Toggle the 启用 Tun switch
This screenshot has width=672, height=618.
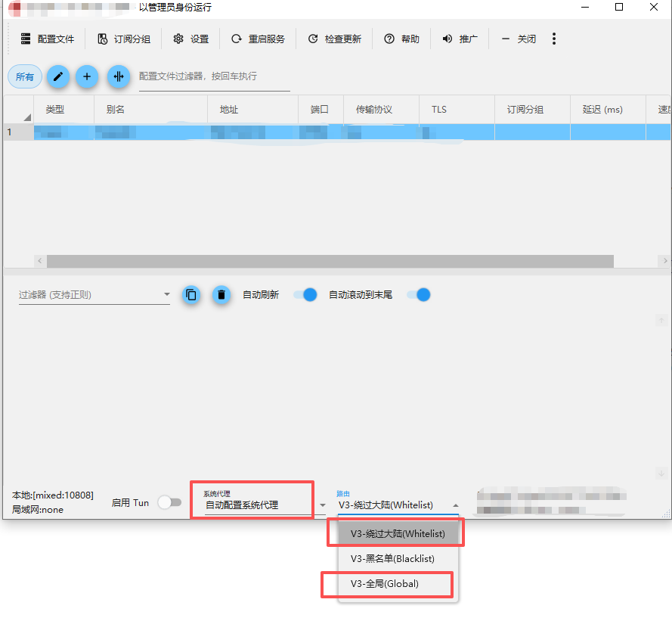169,502
